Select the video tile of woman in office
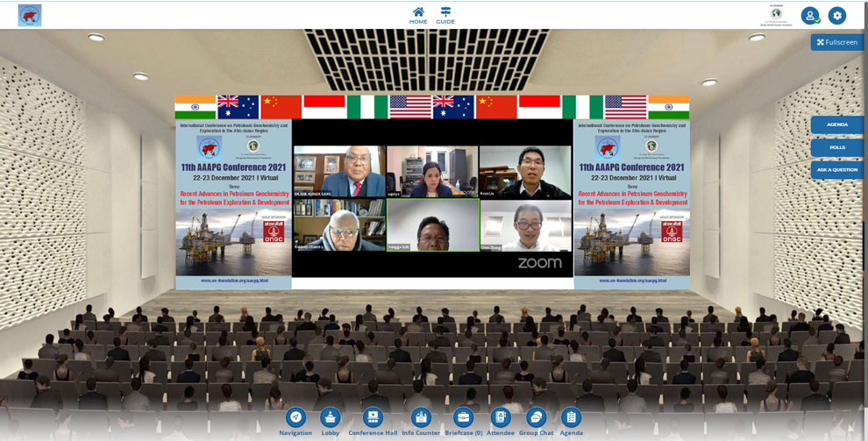Screen dimensions: 868x441 [432, 172]
